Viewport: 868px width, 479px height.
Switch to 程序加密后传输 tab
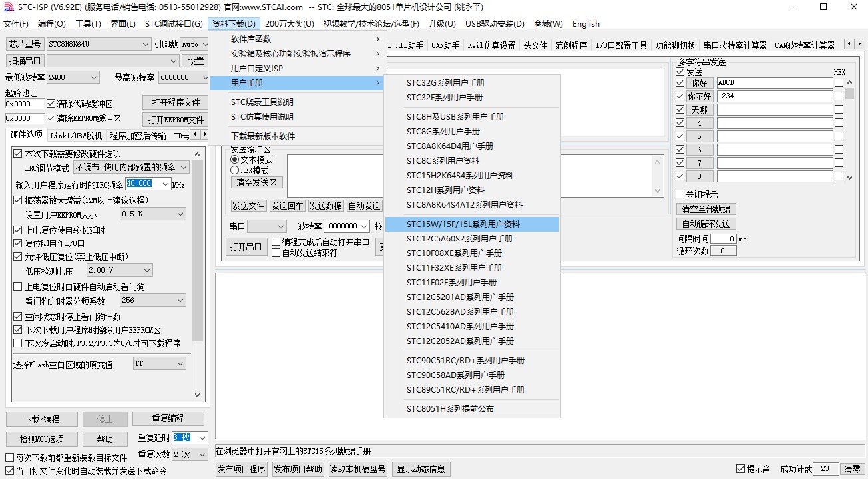click(x=138, y=136)
